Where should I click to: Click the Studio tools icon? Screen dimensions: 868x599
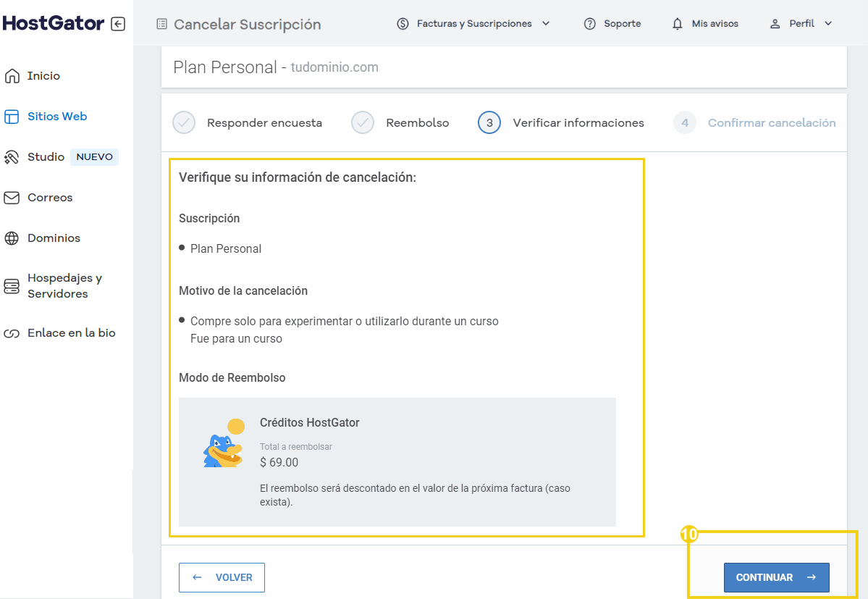(x=12, y=157)
